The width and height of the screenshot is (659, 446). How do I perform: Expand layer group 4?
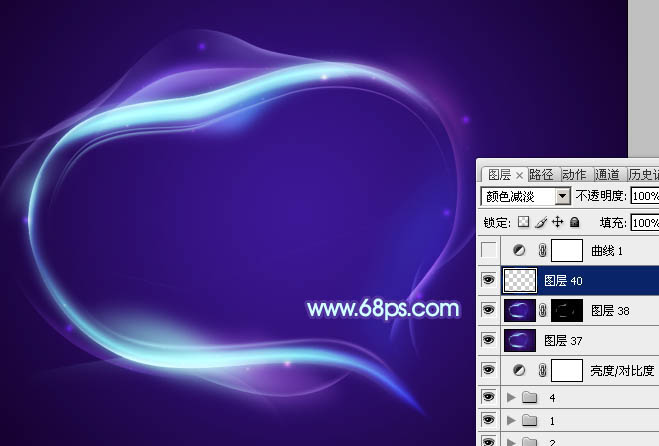pyautogui.click(x=510, y=398)
